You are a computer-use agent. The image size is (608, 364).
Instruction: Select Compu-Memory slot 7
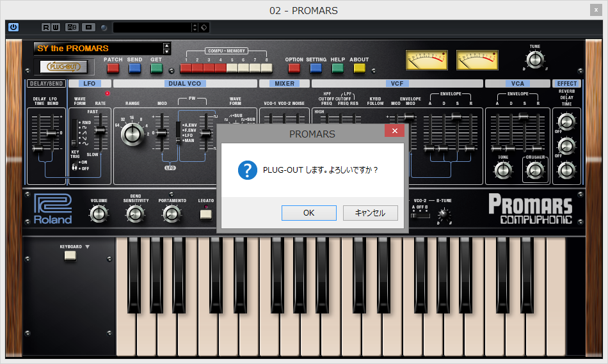pos(255,68)
